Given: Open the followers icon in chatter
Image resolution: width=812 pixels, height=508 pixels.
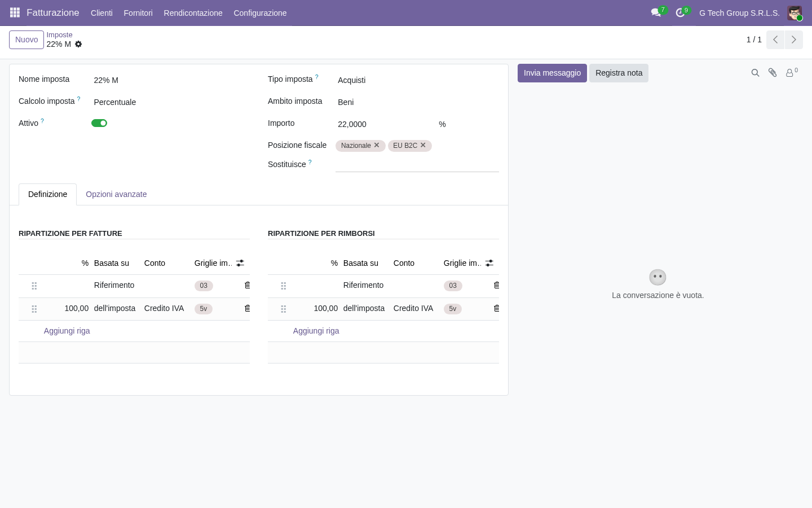Looking at the screenshot, I should pyautogui.click(x=791, y=73).
